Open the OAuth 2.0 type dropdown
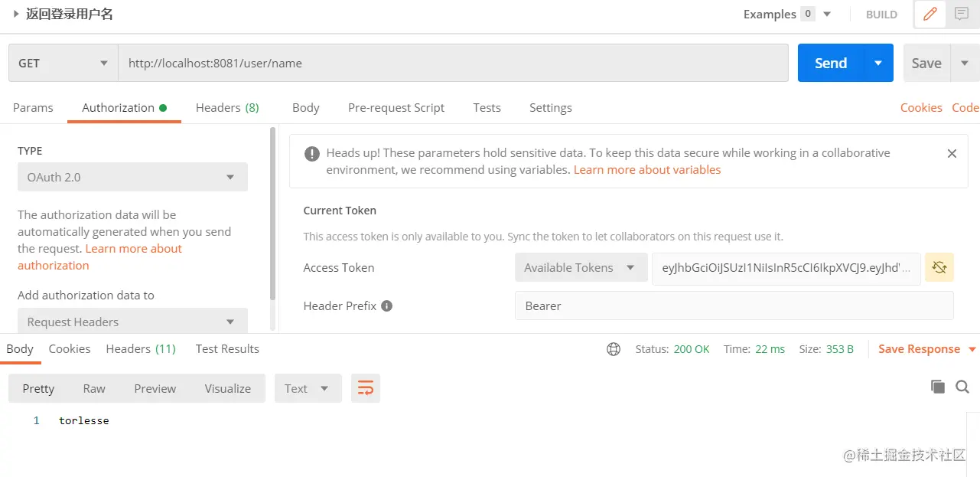Viewport: 980px width, 477px height. point(132,177)
